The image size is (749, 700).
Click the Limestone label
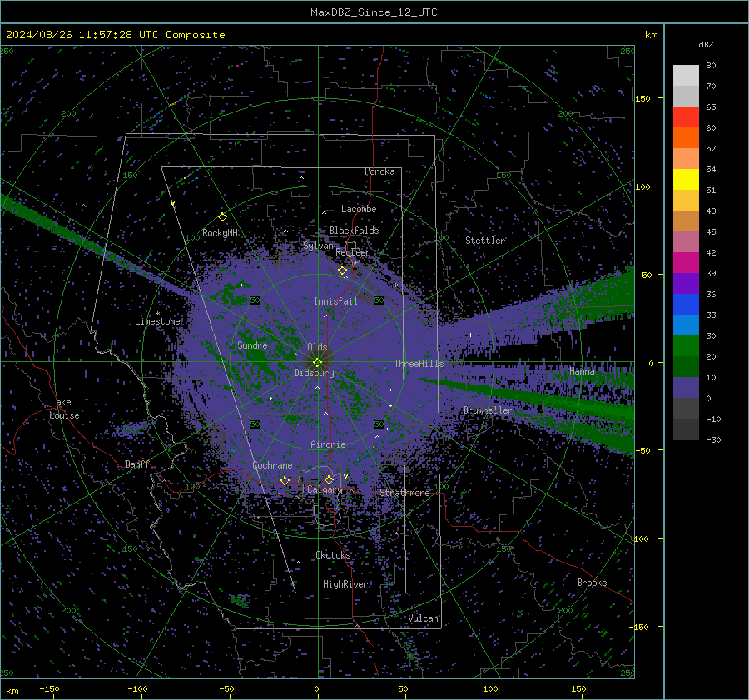point(157,321)
